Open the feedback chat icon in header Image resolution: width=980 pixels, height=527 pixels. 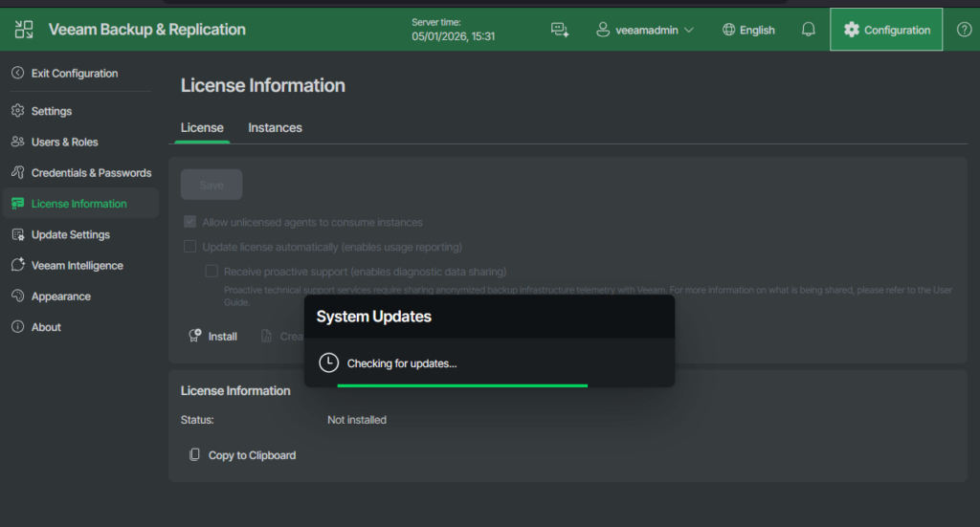pos(560,30)
